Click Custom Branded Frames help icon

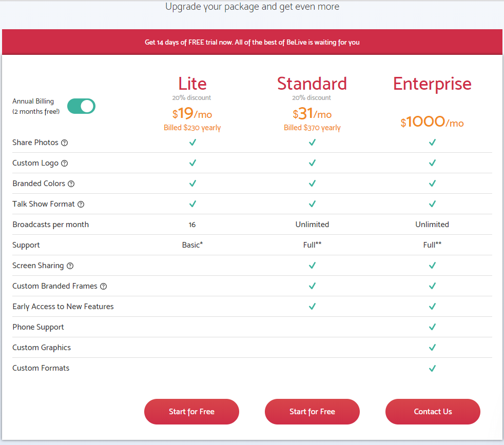tap(103, 287)
